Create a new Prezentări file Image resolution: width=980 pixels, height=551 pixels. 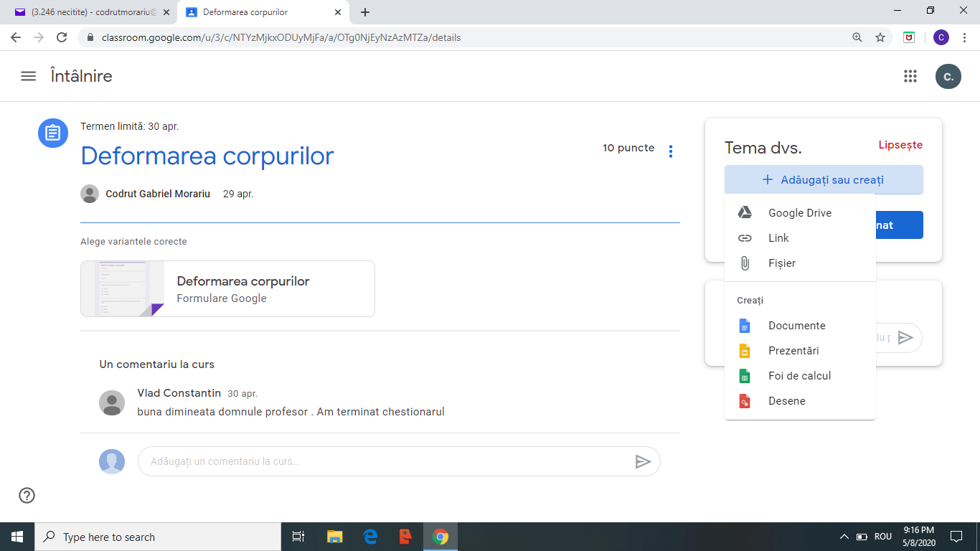[800, 351]
